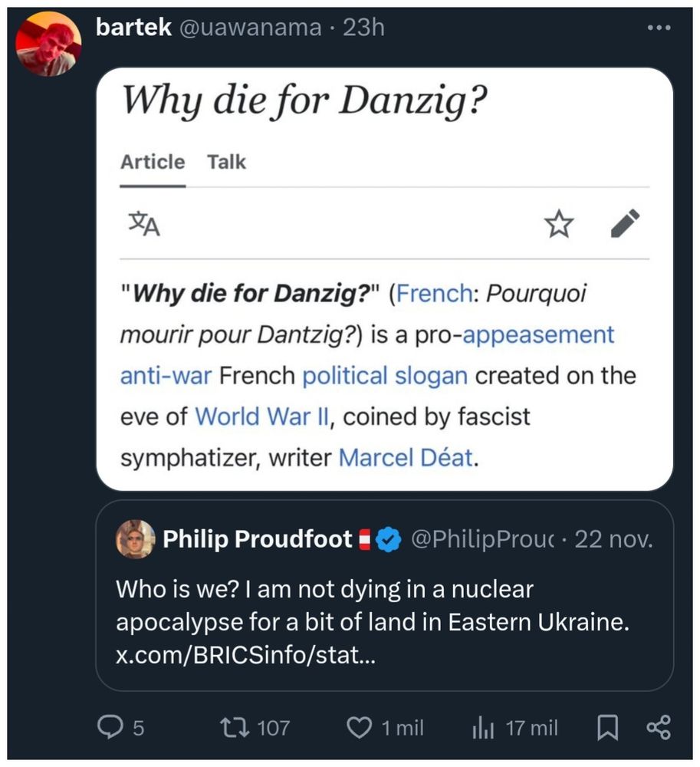Switch to the Talk tab
The image size is (700, 767).
coord(226,162)
